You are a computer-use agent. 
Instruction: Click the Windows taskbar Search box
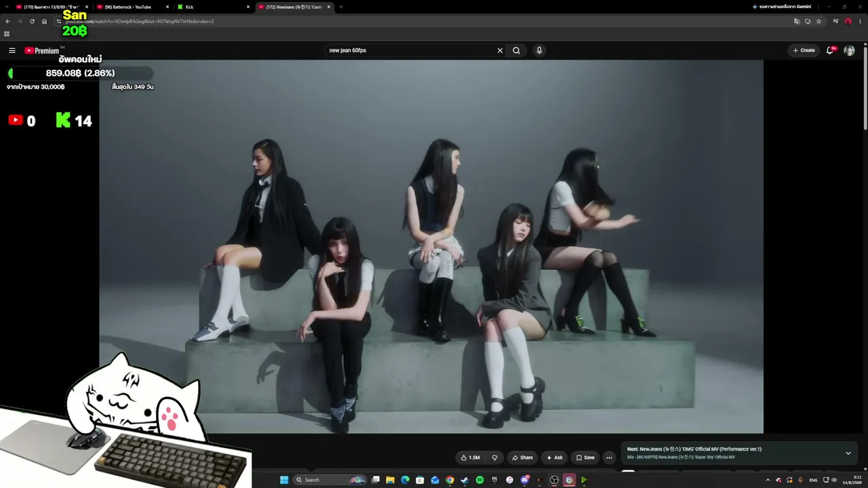pos(330,480)
